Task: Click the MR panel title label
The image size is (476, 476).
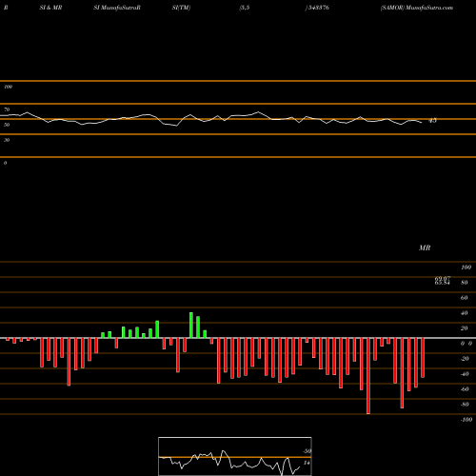Action: click(x=425, y=248)
